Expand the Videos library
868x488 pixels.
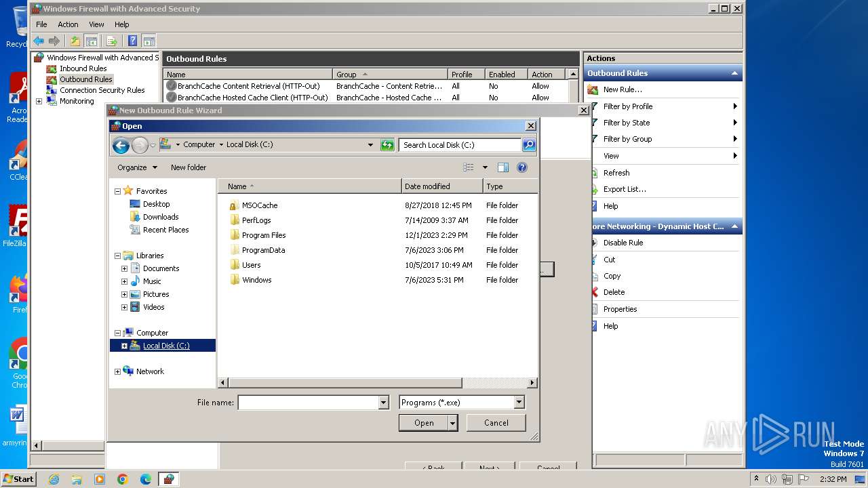(x=124, y=308)
